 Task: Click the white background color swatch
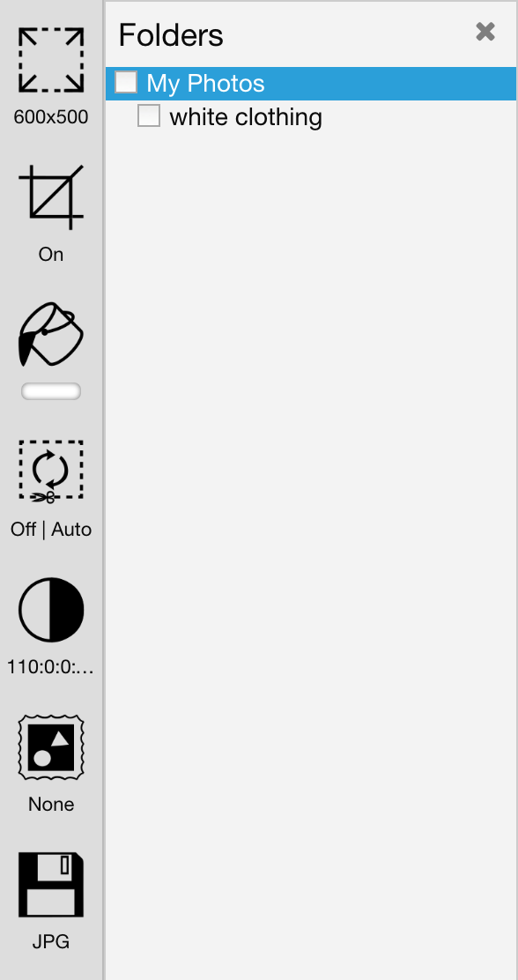[x=50, y=391]
